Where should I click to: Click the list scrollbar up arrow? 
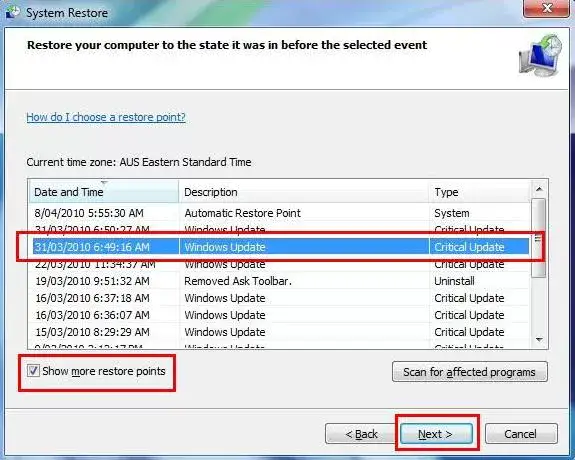coord(539,189)
